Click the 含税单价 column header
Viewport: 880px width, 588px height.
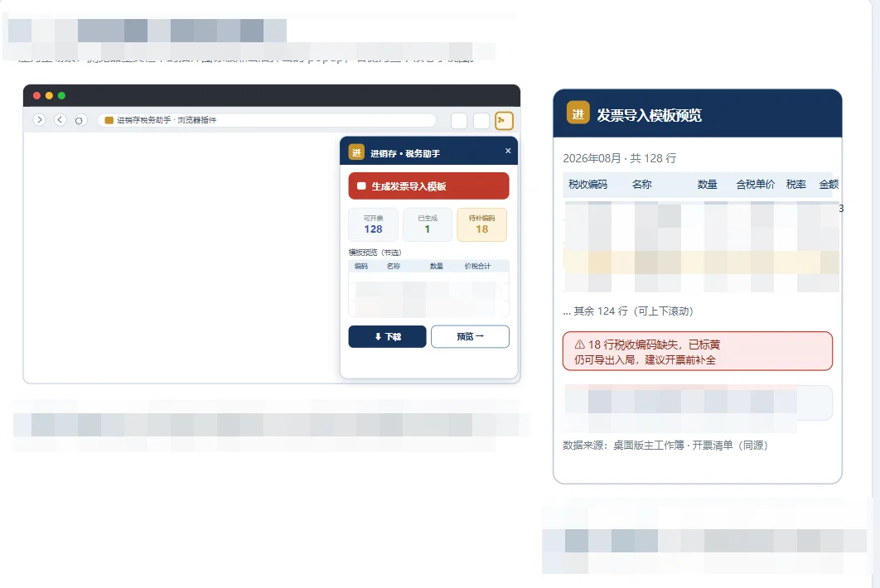pyautogui.click(x=756, y=184)
